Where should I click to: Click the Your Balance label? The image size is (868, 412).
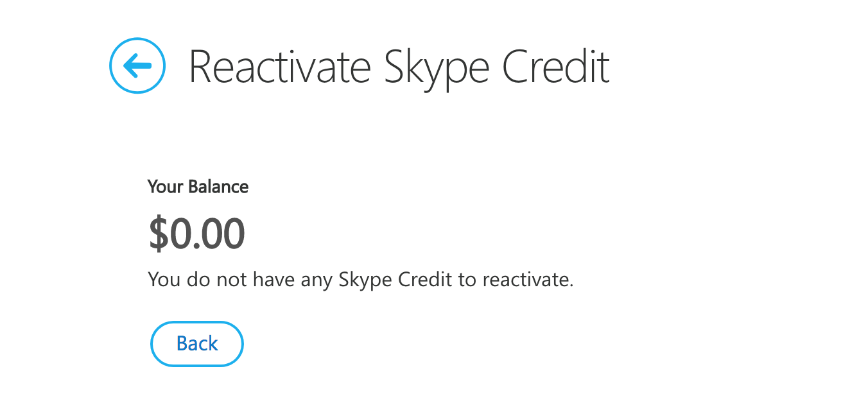click(x=198, y=187)
